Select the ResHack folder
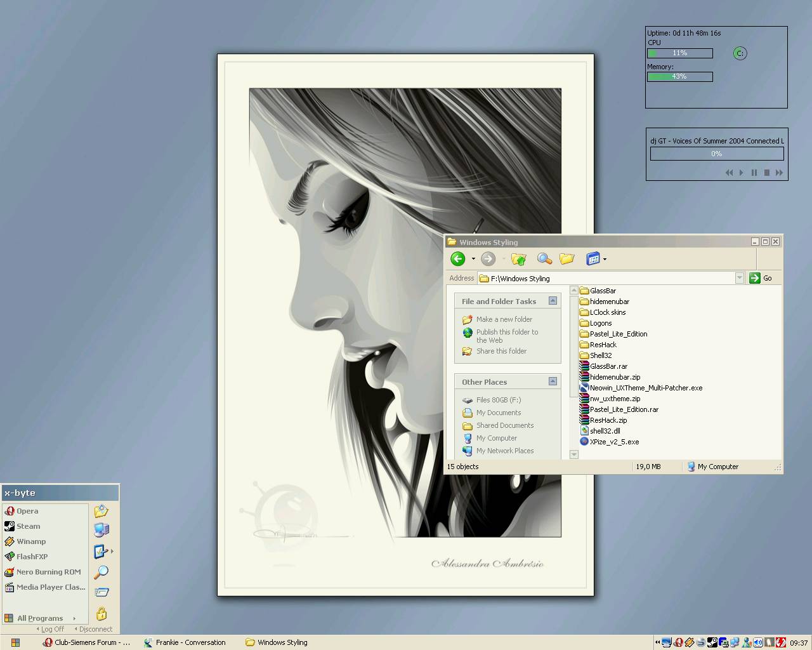812x650 pixels. 598,345
